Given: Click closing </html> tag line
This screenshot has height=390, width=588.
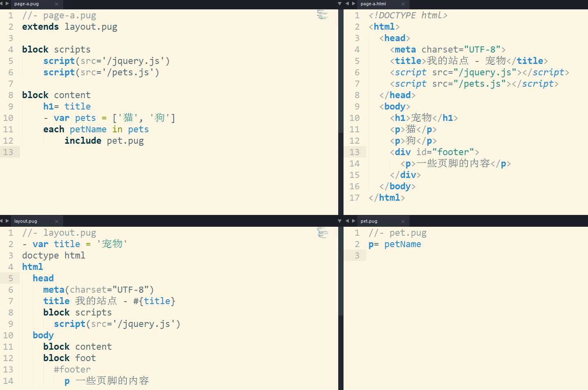Looking at the screenshot, I should (x=387, y=198).
